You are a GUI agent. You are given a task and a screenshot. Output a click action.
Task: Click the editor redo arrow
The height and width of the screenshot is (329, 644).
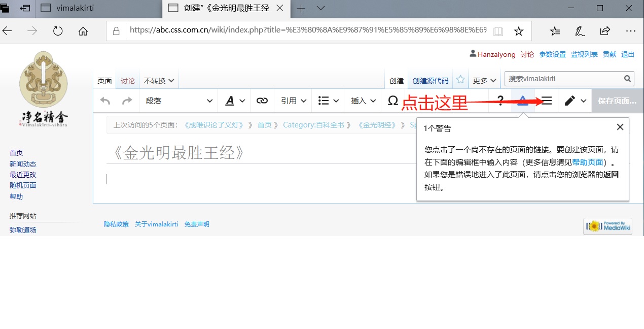[x=127, y=101]
